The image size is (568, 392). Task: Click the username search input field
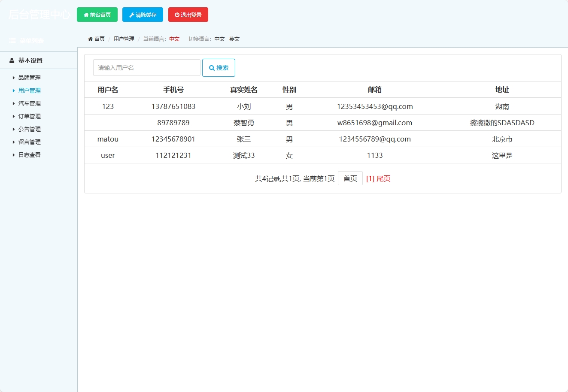(146, 67)
